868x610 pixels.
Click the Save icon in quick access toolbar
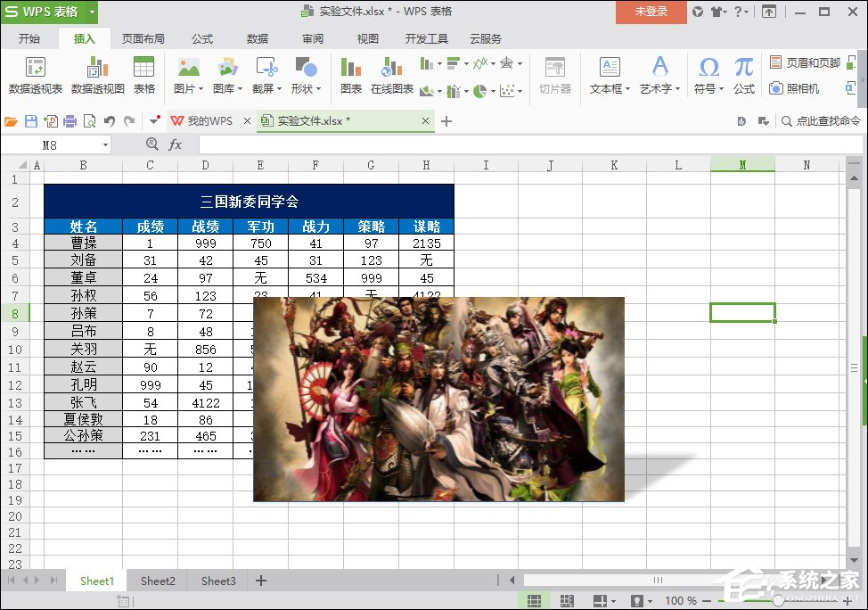31,120
